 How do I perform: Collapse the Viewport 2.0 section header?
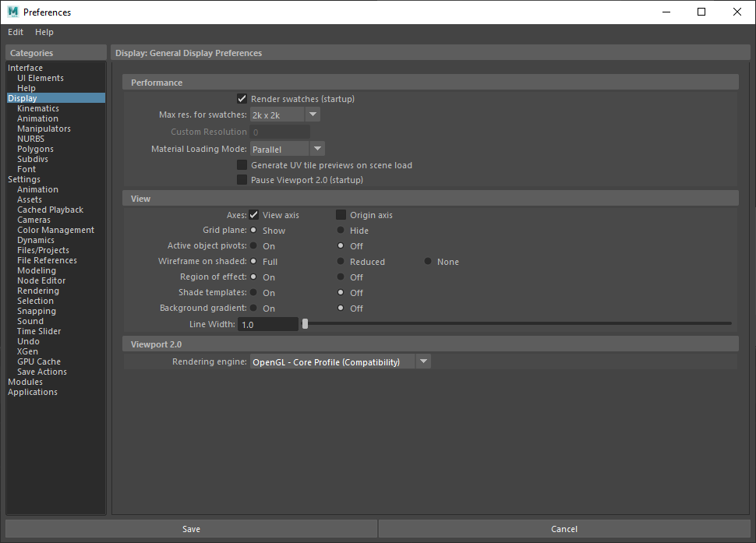pos(430,344)
